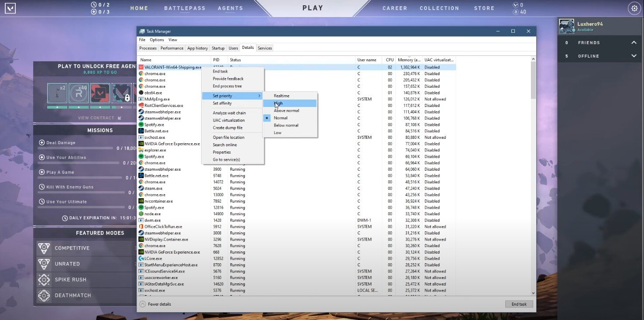Open the settings gear icon
644x320 pixels.
[634, 8]
